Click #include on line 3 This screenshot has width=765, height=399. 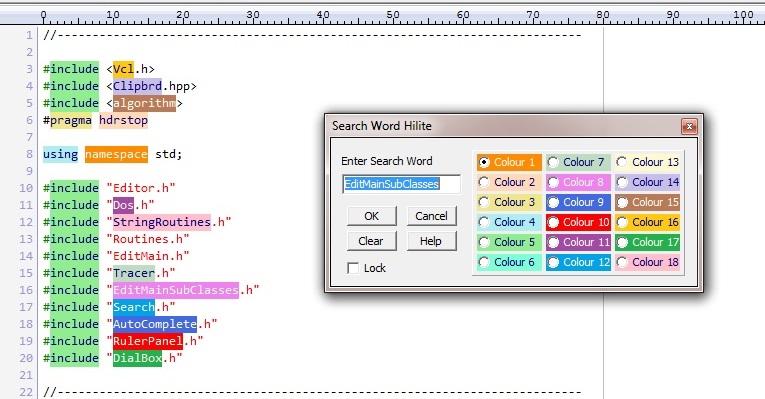tap(71, 69)
